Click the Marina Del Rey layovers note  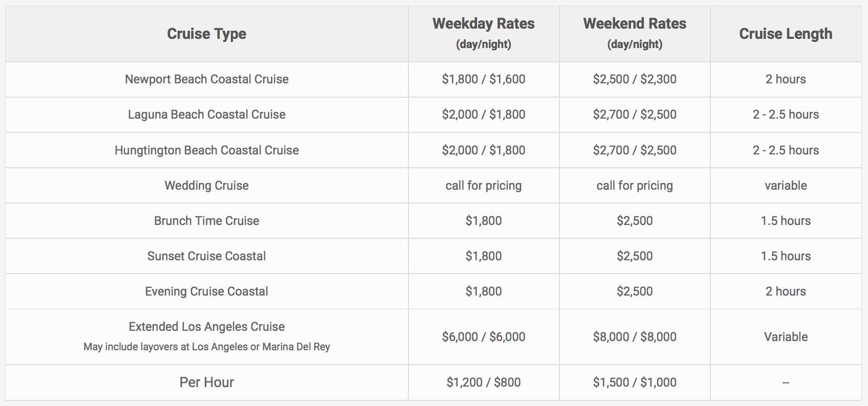coord(207,347)
